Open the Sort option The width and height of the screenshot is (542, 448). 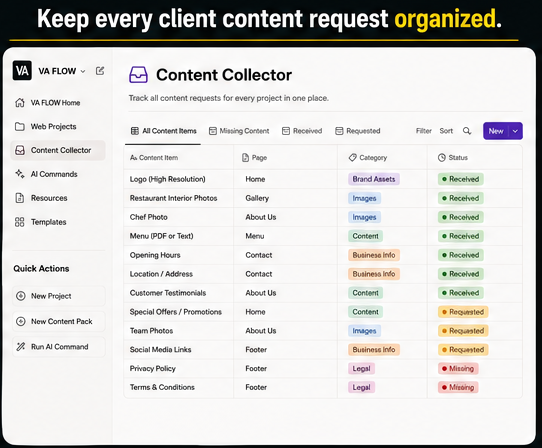tap(446, 131)
